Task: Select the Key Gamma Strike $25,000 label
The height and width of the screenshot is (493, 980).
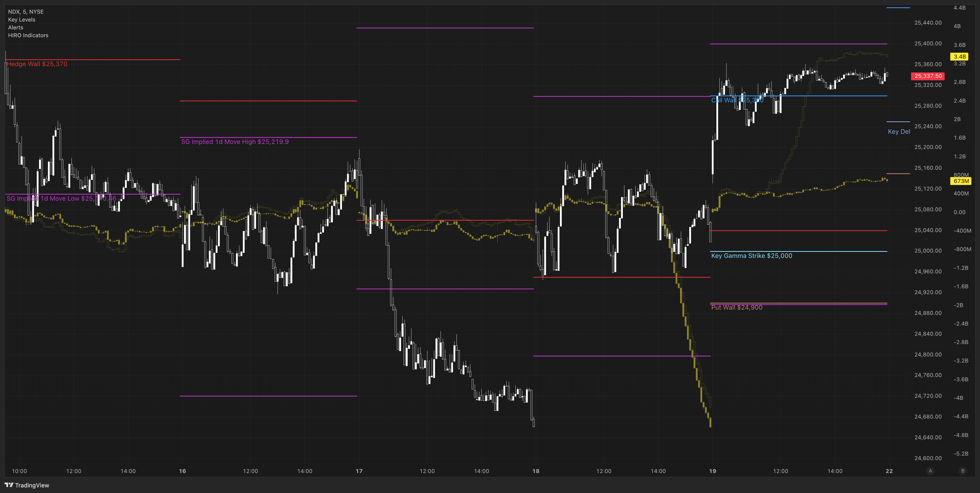Action: pos(751,256)
